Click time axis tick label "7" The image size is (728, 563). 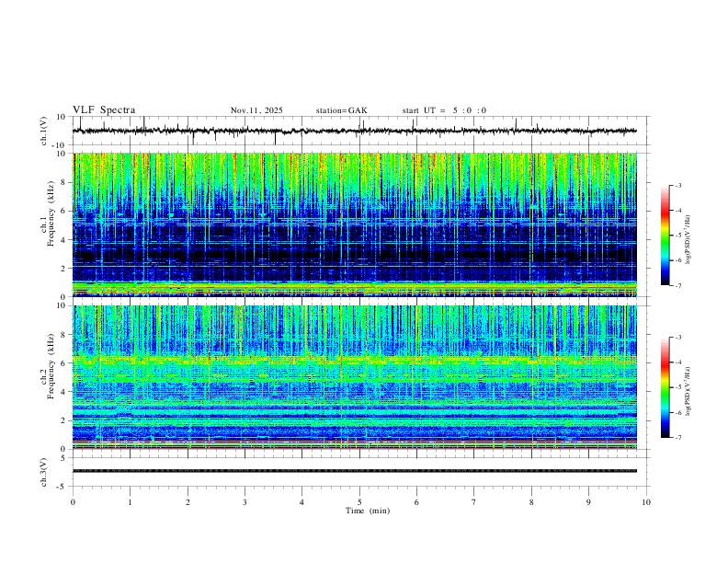[x=474, y=502]
